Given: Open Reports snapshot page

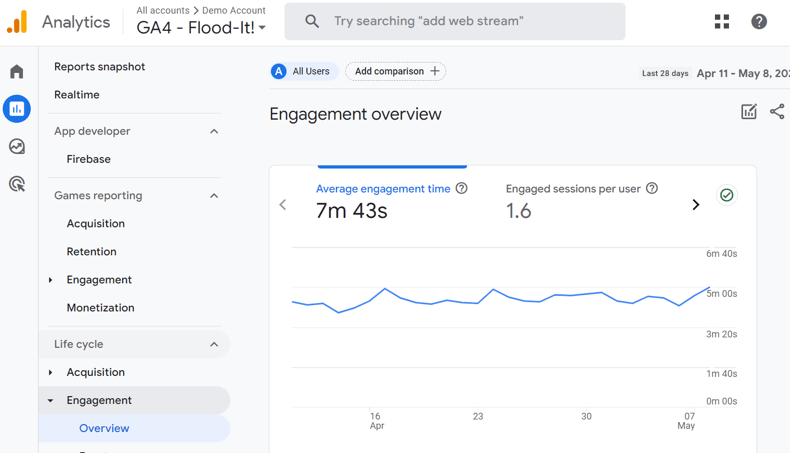Looking at the screenshot, I should click(100, 67).
